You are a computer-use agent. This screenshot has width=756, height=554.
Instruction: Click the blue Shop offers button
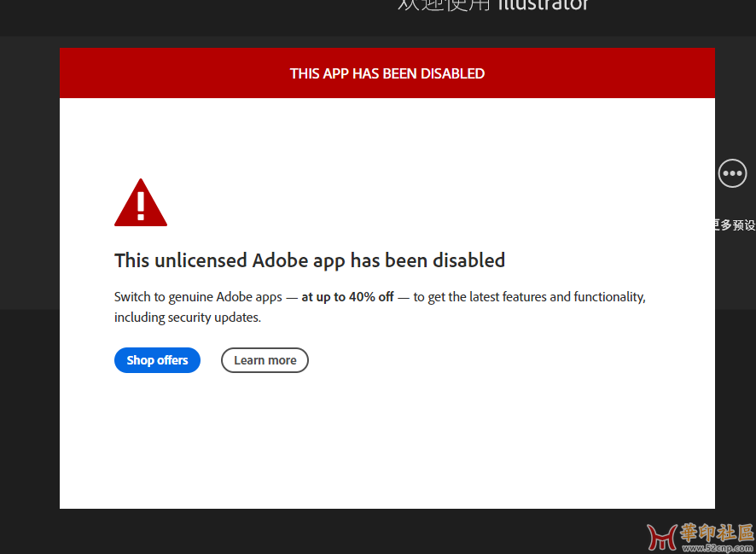157,360
